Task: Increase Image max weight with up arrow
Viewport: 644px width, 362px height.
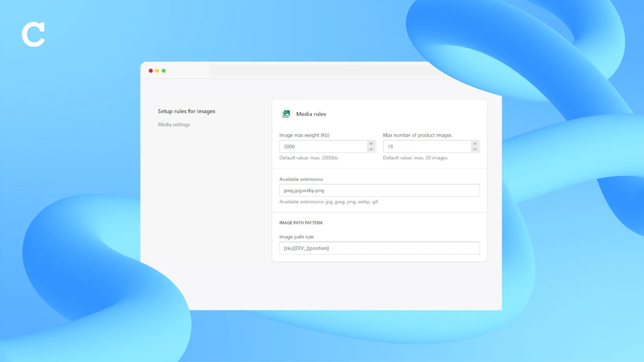Action: (x=371, y=144)
